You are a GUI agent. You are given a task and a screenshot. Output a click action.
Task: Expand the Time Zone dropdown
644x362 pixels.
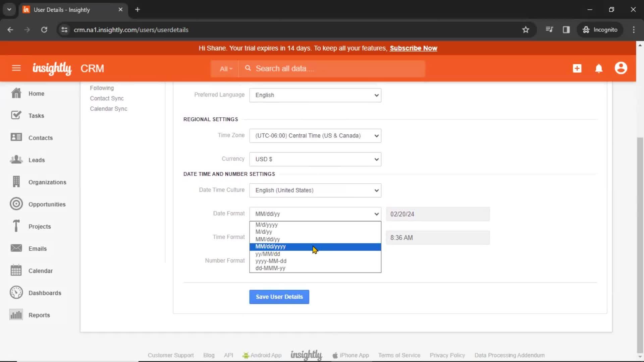coord(315,135)
